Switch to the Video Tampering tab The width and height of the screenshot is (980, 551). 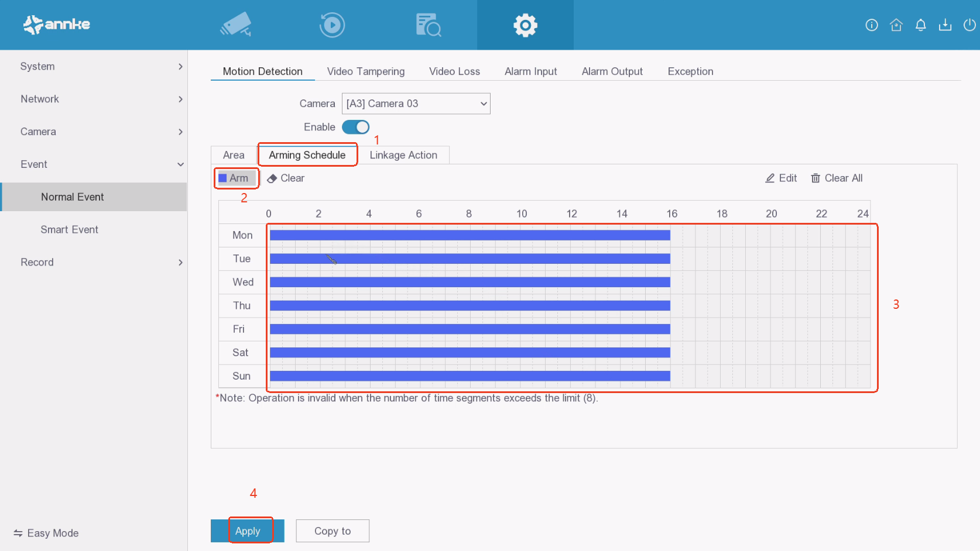365,71
